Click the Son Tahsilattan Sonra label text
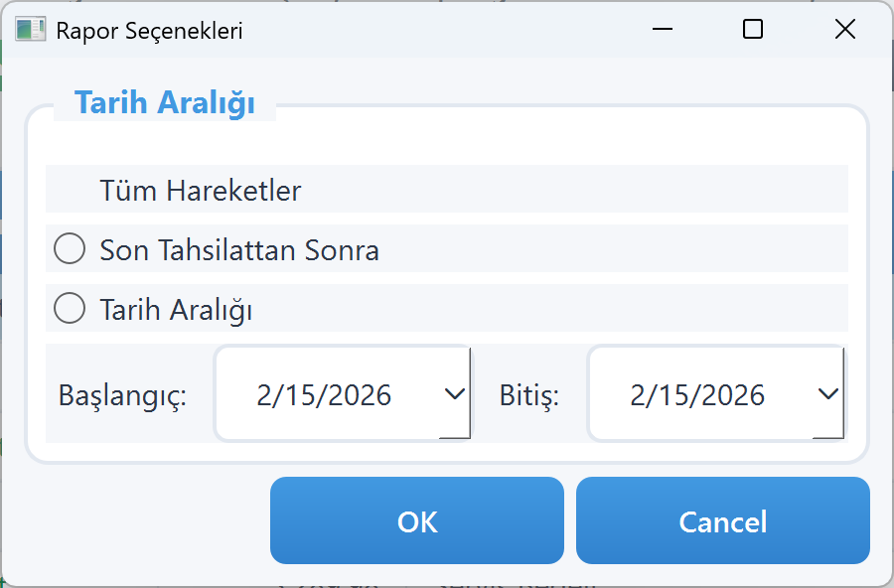 click(239, 248)
